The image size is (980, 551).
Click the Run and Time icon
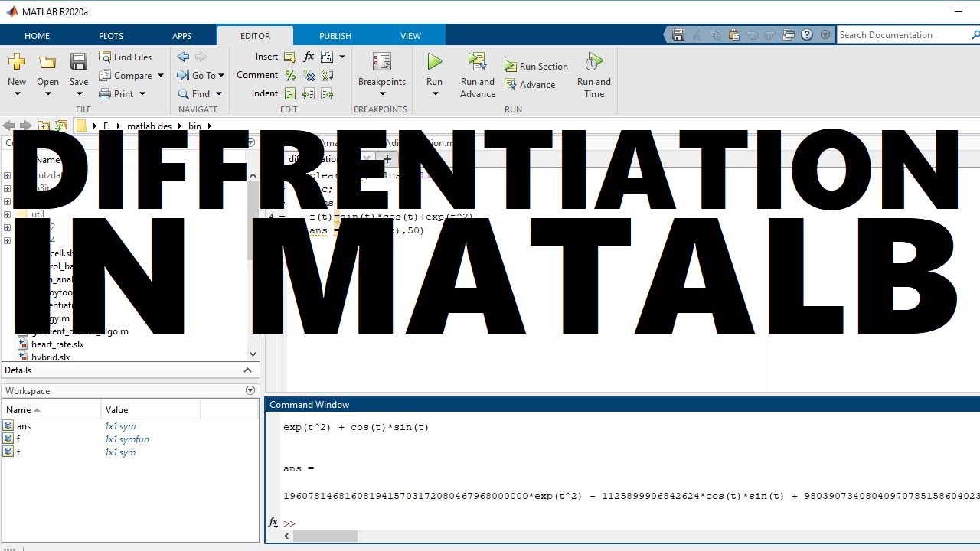tap(593, 62)
